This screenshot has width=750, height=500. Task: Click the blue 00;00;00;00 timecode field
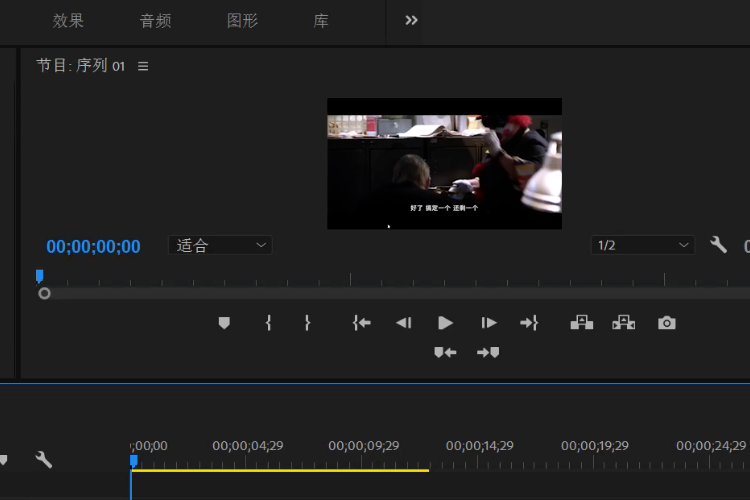tap(93, 246)
